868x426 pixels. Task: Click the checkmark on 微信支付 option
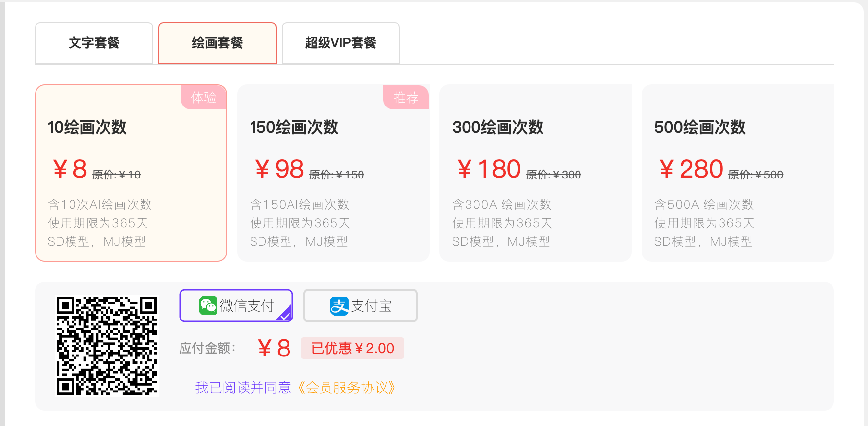tap(285, 315)
